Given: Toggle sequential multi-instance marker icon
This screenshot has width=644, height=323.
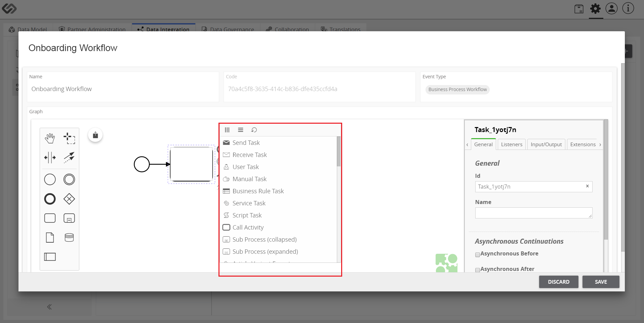Looking at the screenshot, I should 241,130.
